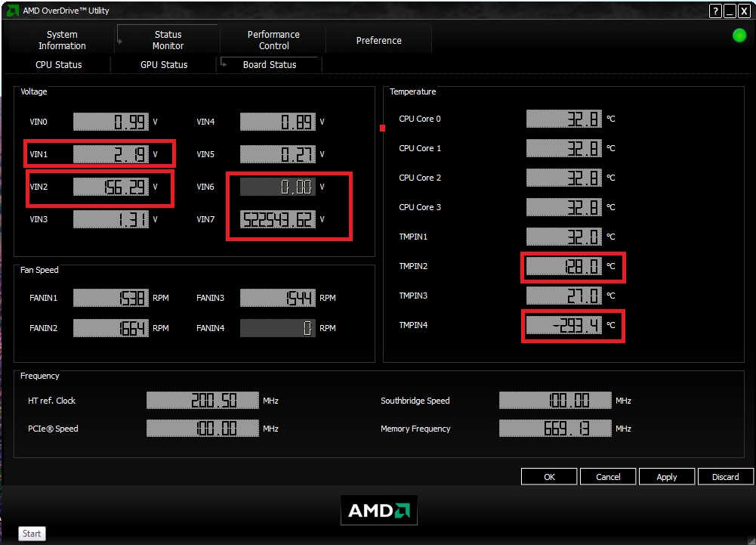Click the Windows Start button

(32, 534)
